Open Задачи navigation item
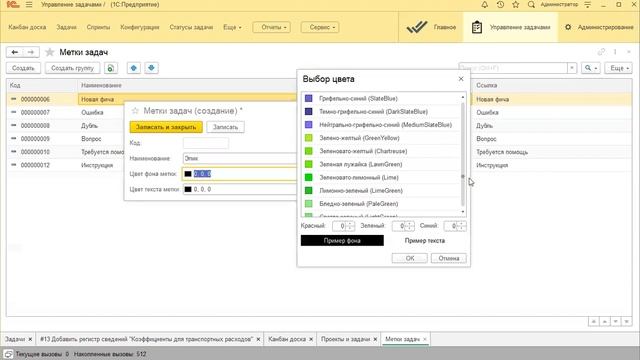This screenshot has height=360, width=640. [66, 27]
